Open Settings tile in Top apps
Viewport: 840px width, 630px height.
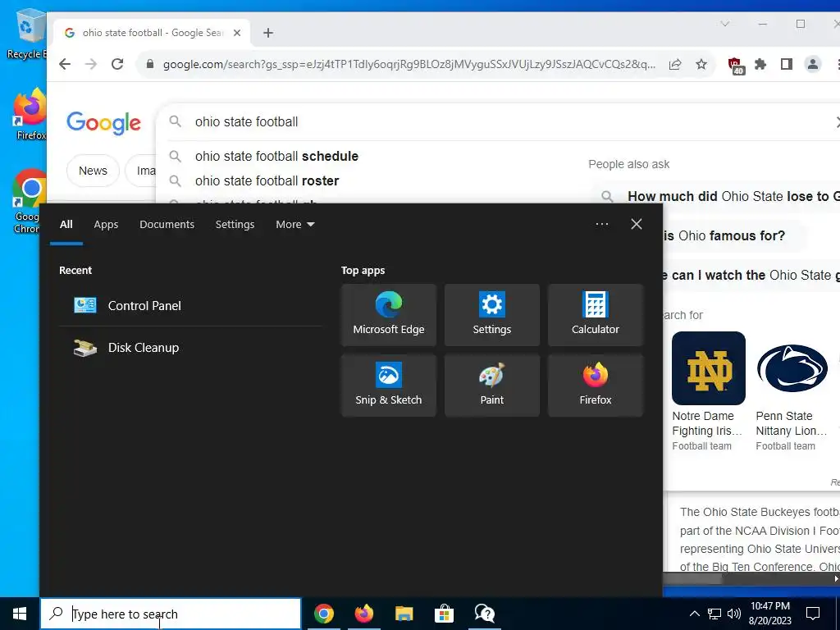point(492,315)
